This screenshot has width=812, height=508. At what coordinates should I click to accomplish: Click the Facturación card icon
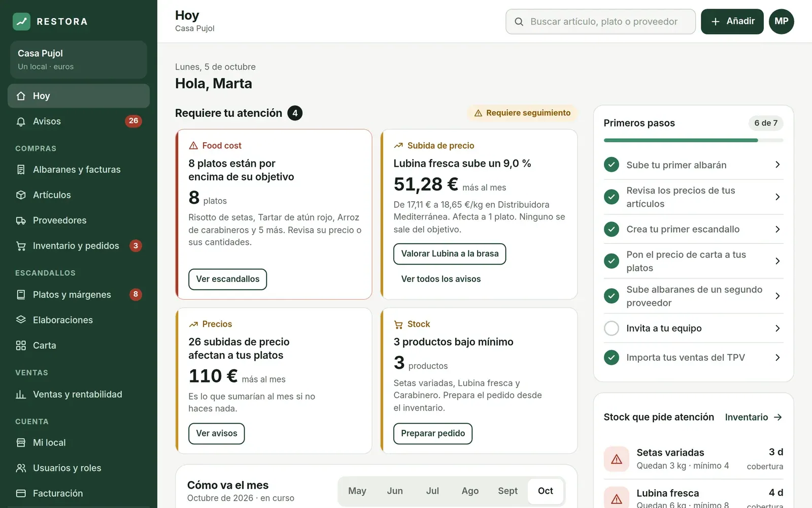pyautogui.click(x=21, y=493)
